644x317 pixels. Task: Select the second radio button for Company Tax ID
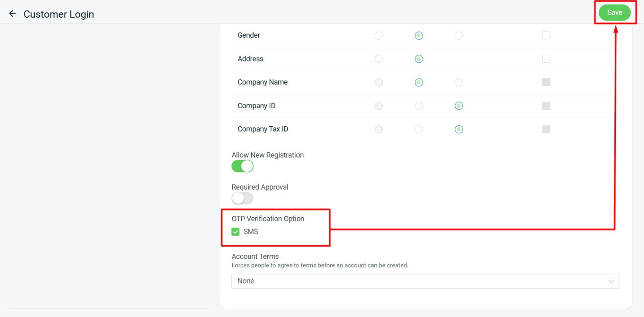click(x=419, y=129)
